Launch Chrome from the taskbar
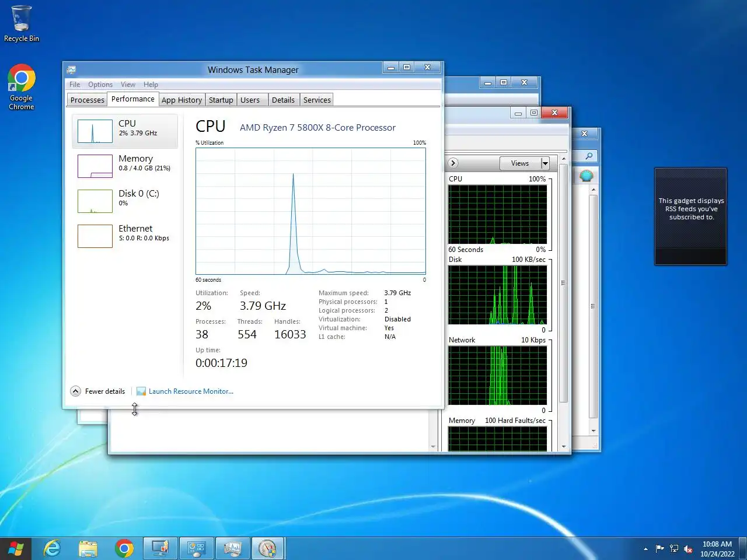This screenshot has height=560, width=747. point(124,548)
